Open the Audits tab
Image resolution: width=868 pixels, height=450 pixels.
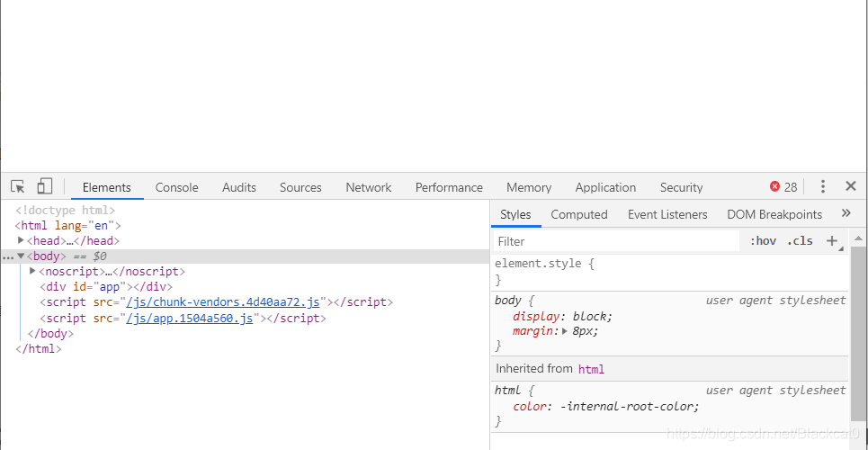point(239,187)
